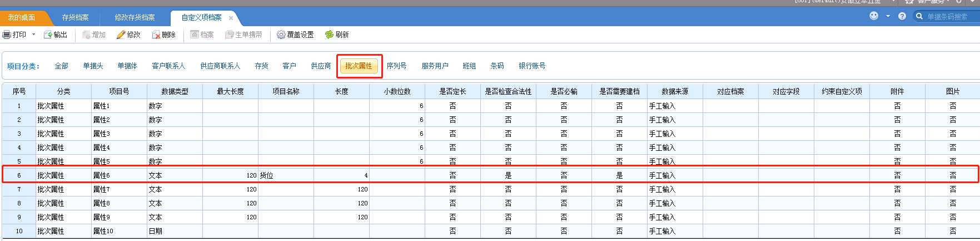Click the 打印 printer icon
The height and width of the screenshot is (241, 980).
click(x=7, y=35)
